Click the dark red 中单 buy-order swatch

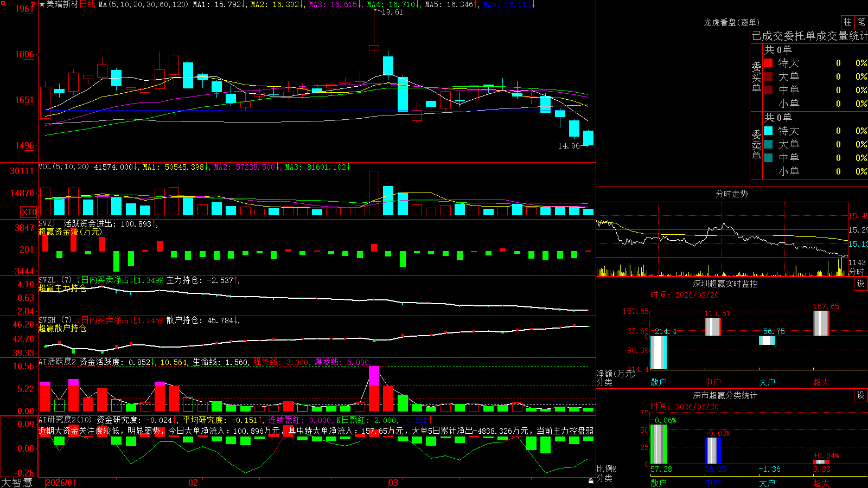click(768, 90)
